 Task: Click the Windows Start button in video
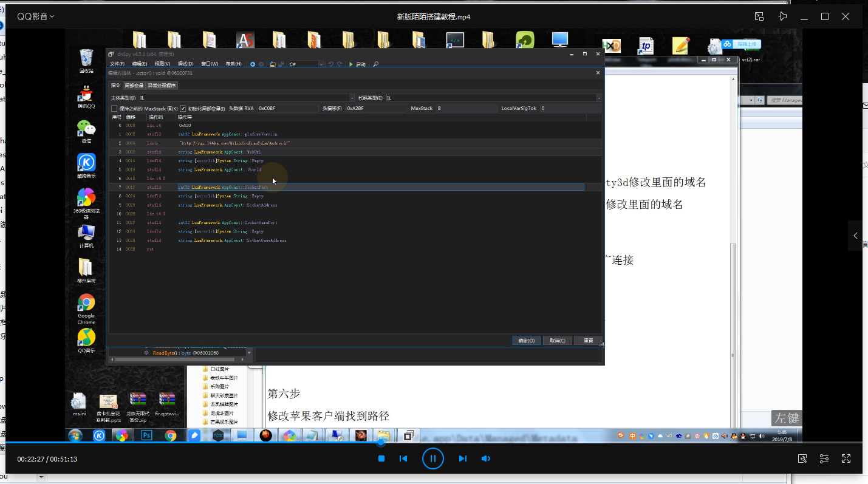[x=75, y=435]
